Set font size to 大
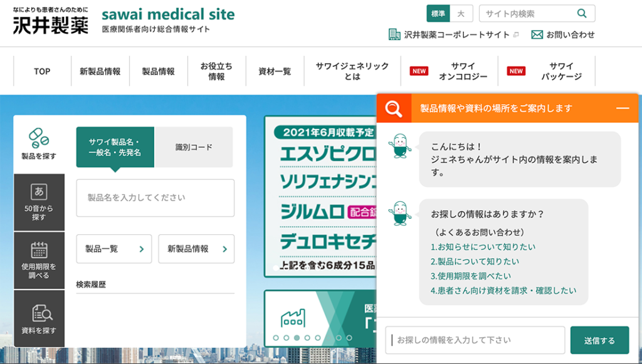 (x=461, y=14)
